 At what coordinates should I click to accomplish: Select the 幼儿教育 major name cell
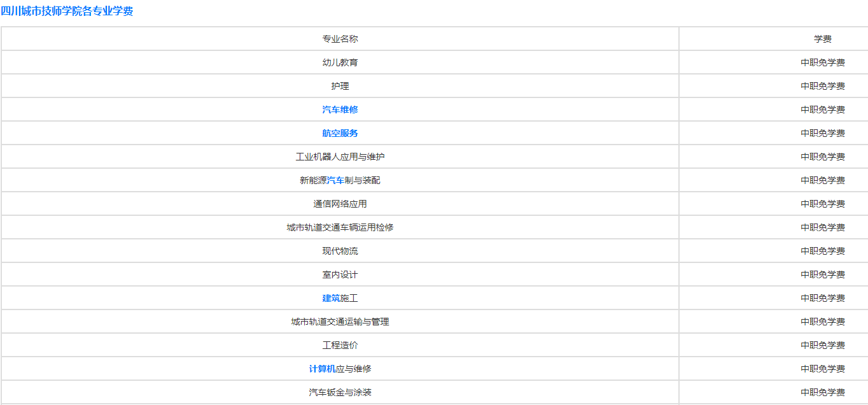click(340, 62)
